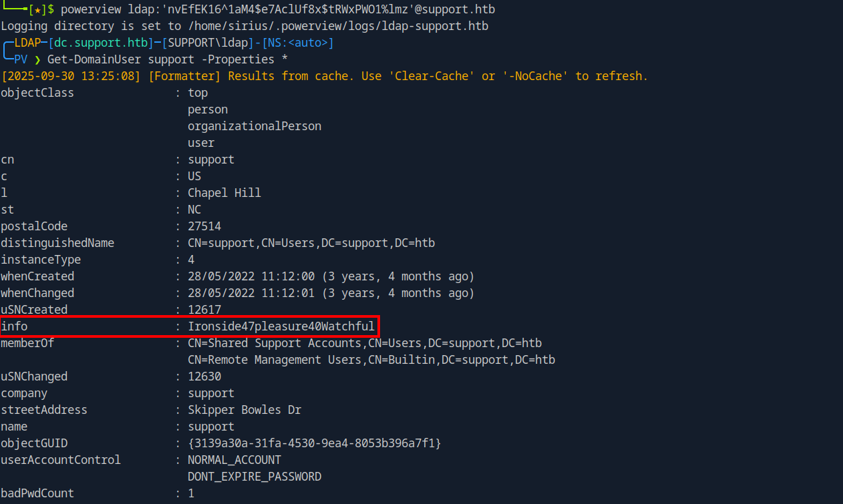Click the Skipper Bowles Dr street address
The height and width of the screenshot is (504, 843).
coord(244,410)
